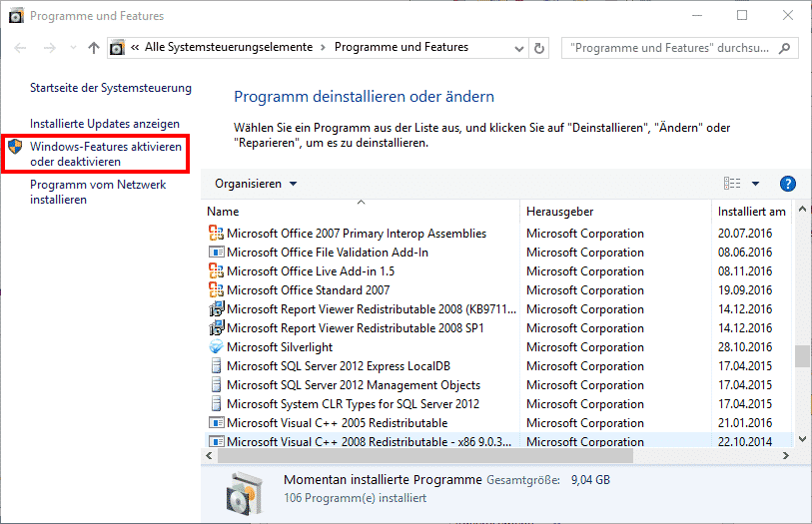Image resolution: width=812 pixels, height=524 pixels.
Task: Select Microsoft Office Live Add-in 1.5
Action: point(311,271)
